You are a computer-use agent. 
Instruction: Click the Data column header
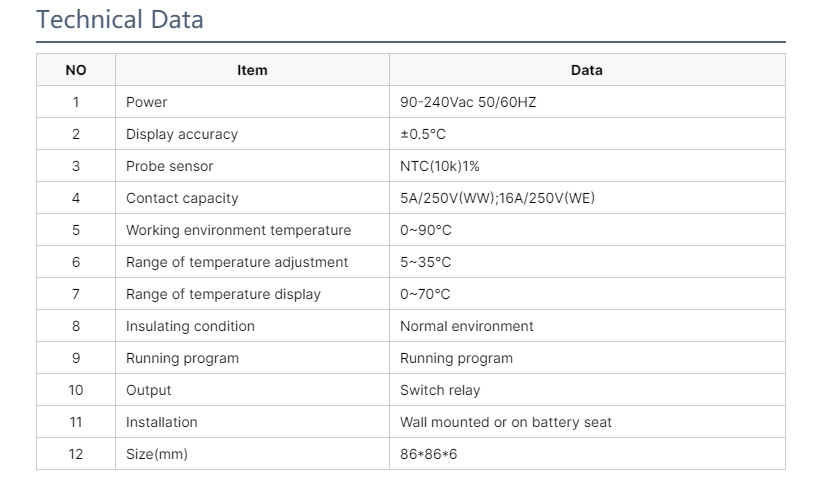pyautogui.click(x=586, y=70)
